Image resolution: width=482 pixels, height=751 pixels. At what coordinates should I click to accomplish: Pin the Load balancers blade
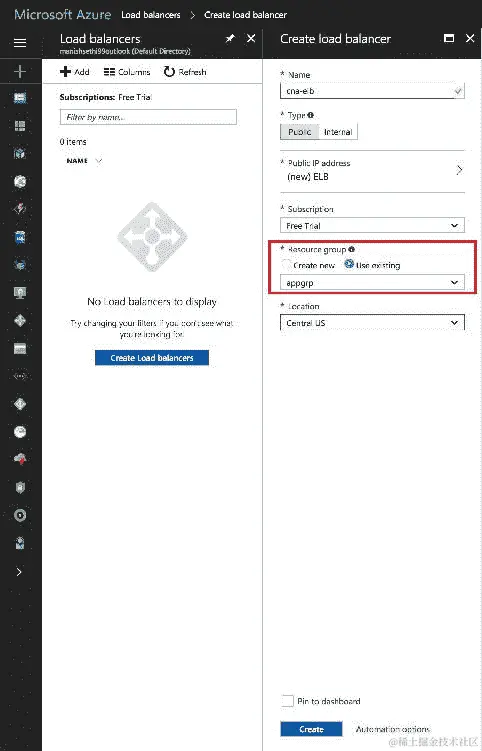[x=230, y=38]
